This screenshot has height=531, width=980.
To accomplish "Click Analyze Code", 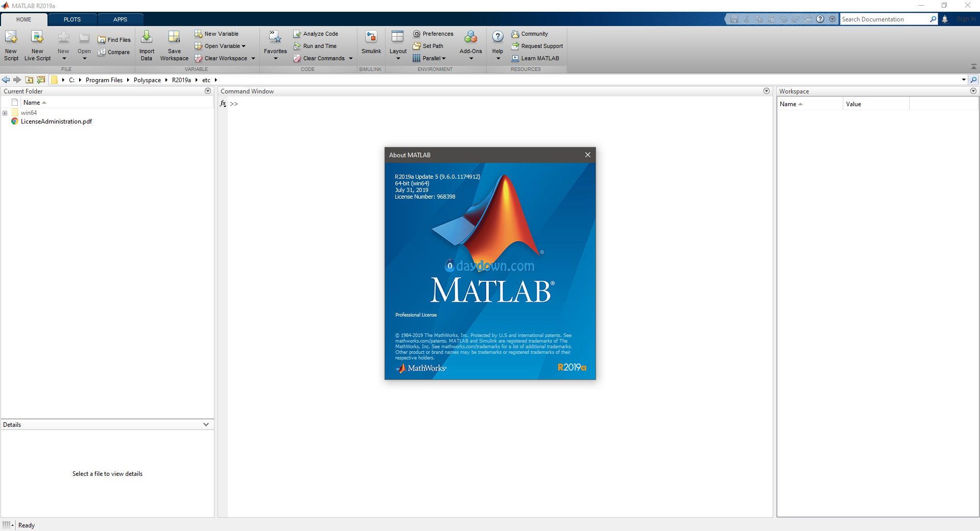I will point(316,34).
